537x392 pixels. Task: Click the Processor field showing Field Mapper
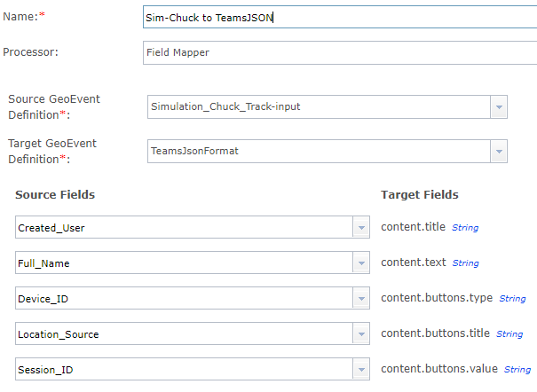coord(337,52)
